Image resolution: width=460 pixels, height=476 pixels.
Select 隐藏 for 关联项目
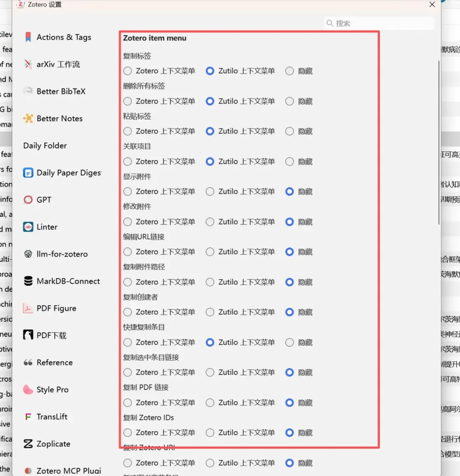(x=290, y=161)
